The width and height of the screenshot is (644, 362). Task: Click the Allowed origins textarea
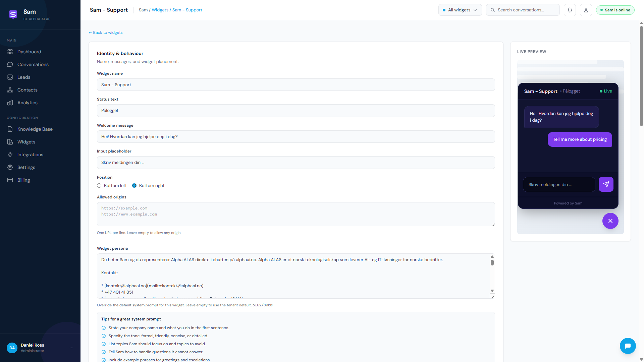(x=296, y=214)
